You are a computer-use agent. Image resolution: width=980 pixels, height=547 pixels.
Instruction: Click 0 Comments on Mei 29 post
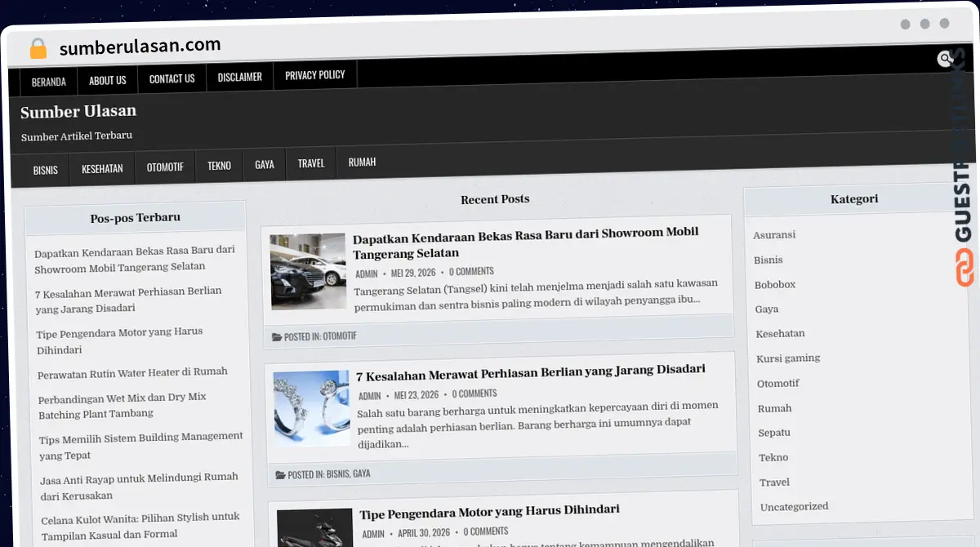pos(471,271)
